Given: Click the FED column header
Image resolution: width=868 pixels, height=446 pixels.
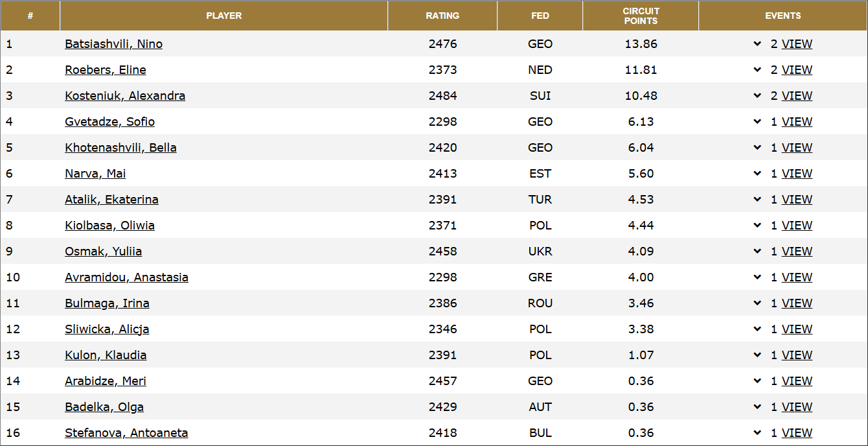Looking at the screenshot, I should [540, 16].
